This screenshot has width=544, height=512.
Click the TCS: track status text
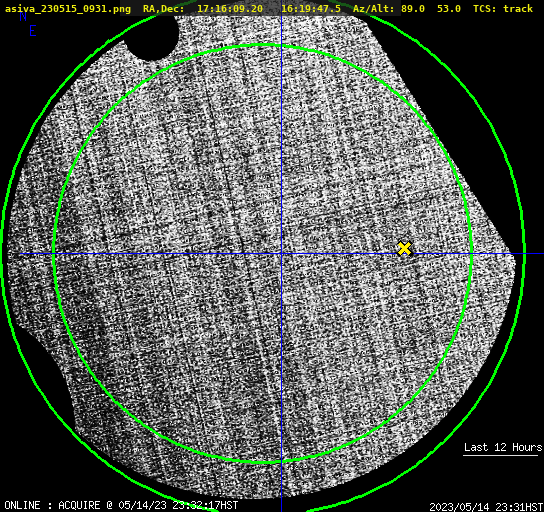[x=503, y=9]
